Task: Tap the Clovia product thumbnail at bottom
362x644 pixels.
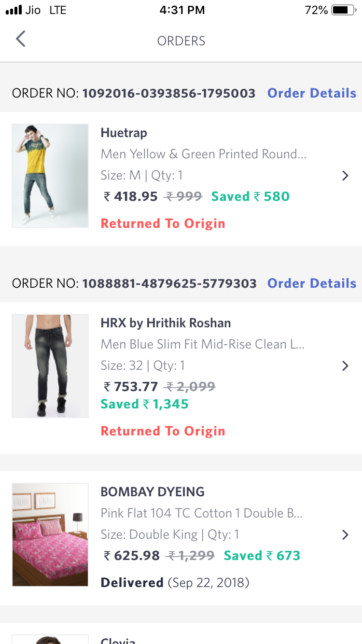Action: click(x=50, y=639)
